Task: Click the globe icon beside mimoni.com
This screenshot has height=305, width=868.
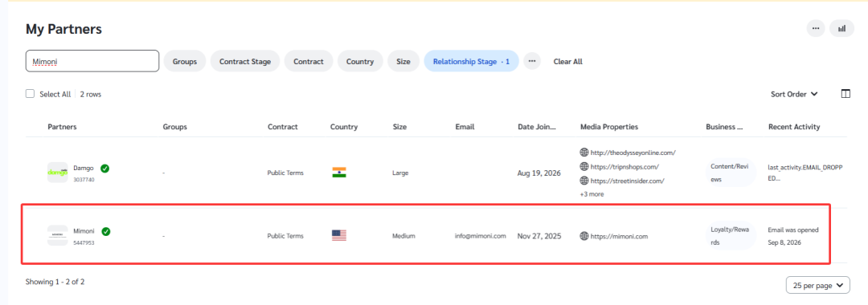Action: pyautogui.click(x=584, y=236)
